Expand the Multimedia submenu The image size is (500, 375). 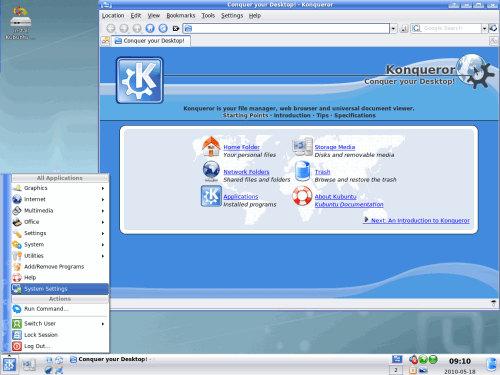(60, 211)
